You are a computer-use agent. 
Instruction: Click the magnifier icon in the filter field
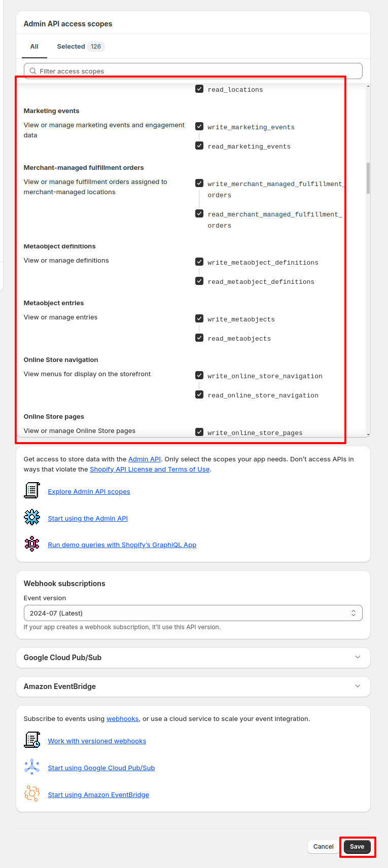tap(33, 71)
